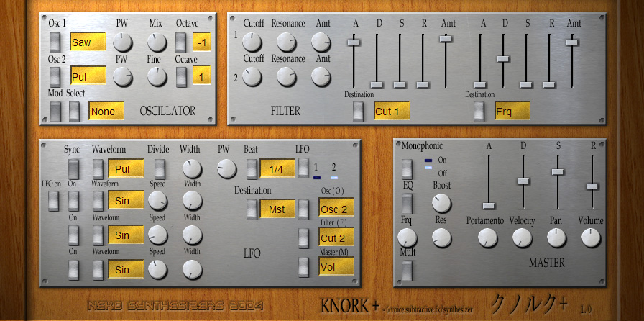Click the Cut 1 destination switch button
The image size is (644, 321).
click(x=359, y=112)
